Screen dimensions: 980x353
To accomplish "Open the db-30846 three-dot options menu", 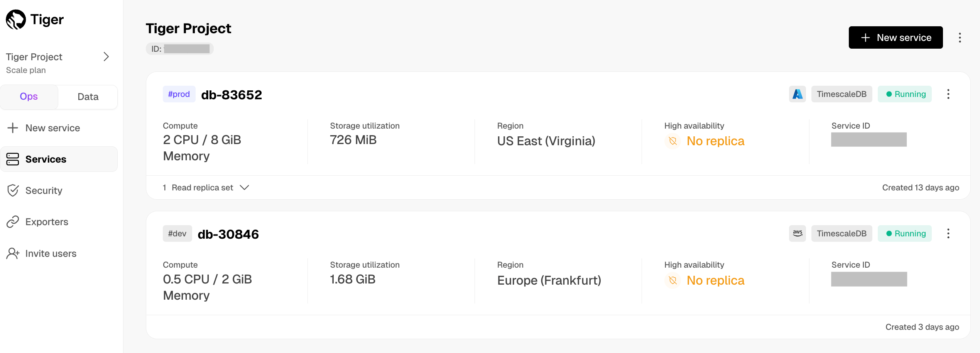I will point(948,234).
